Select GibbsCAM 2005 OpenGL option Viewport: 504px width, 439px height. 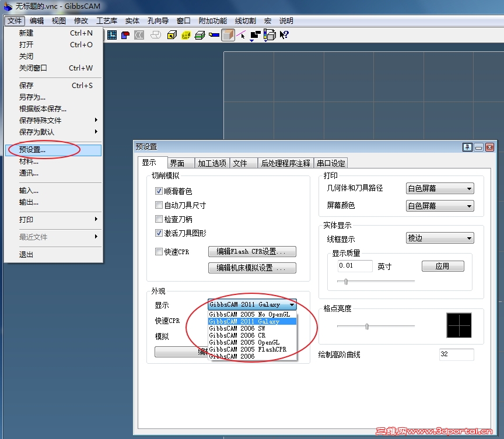coord(252,342)
